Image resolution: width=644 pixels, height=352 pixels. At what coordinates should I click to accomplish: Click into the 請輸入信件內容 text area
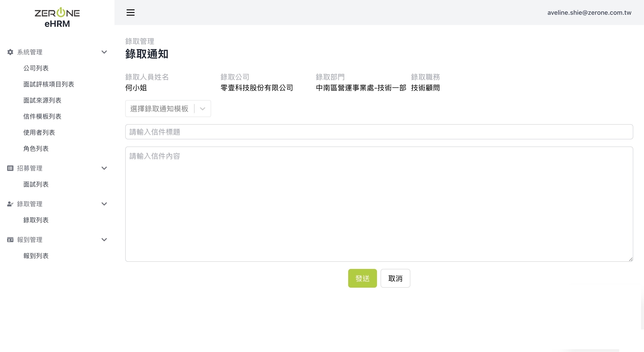[379, 204]
